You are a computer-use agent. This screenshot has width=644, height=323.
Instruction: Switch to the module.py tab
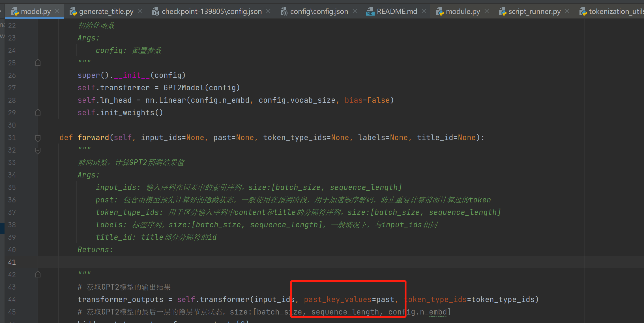(463, 11)
